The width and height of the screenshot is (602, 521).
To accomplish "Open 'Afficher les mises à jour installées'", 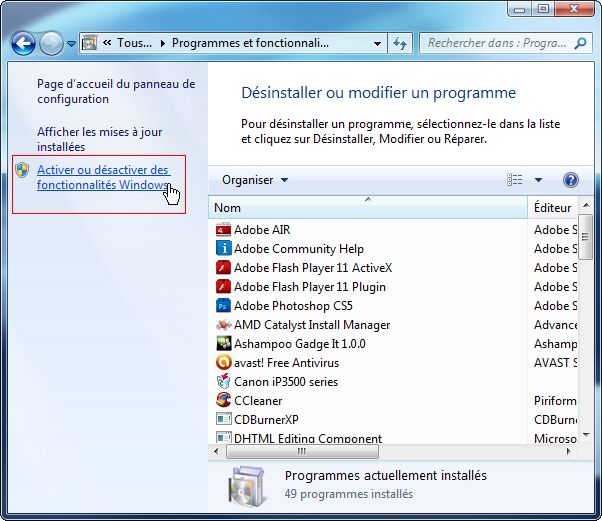I will pyautogui.click(x=99, y=139).
